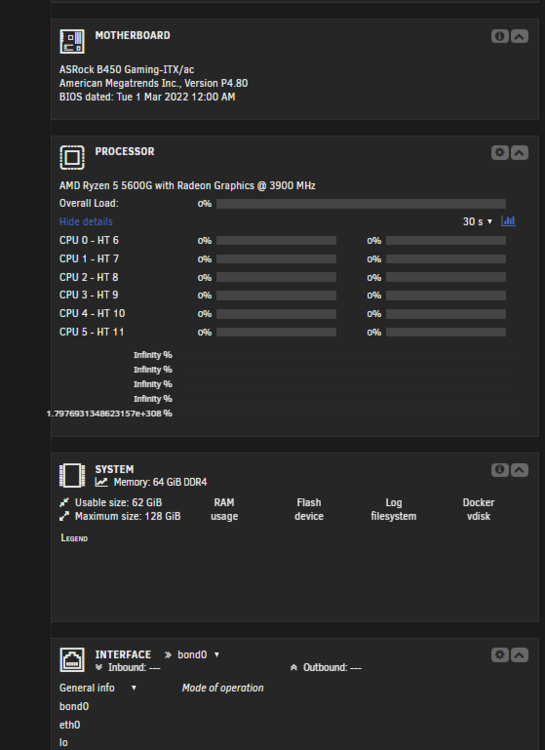
Task: Open Interface settings gear
Action: (500, 655)
